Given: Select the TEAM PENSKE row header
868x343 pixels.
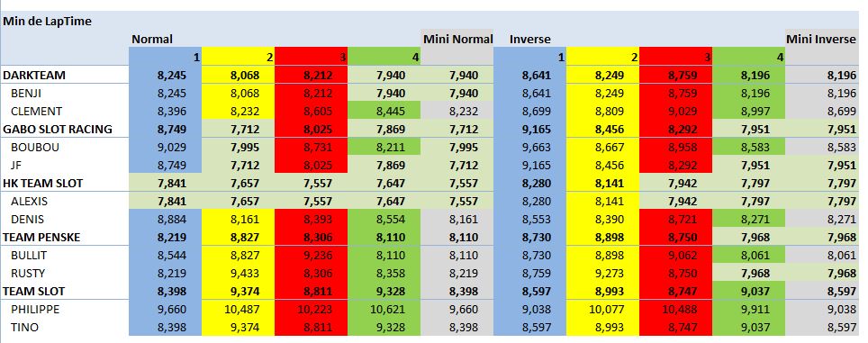Looking at the screenshot, I should [41, 238].
